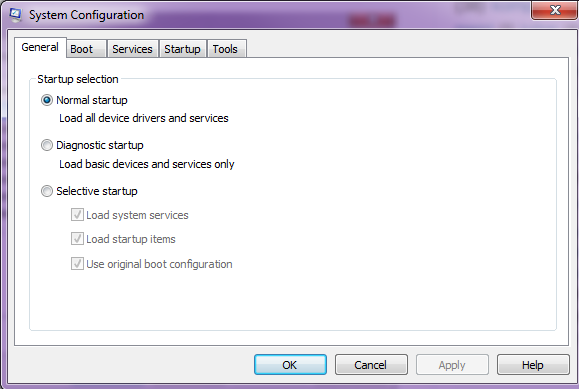Image resolution: width=579 pixels, height=389 pixels.
Task: Close the System Configuration window
Action: 554,10
